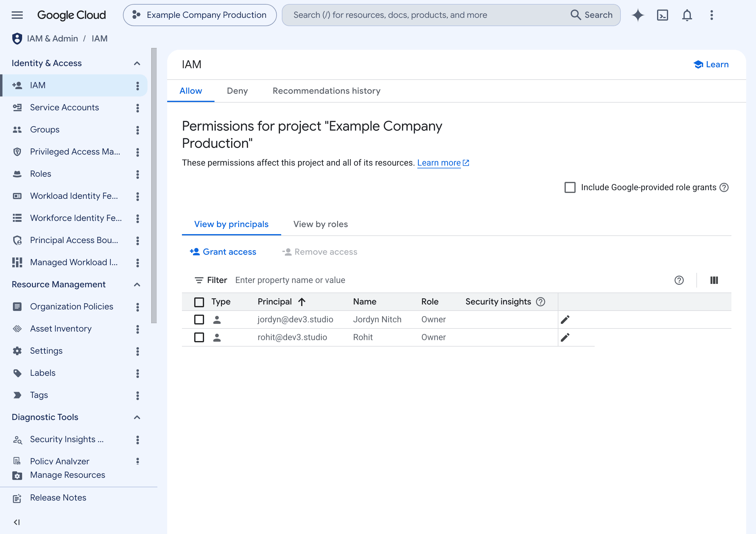Click the sidebar vertical scrollbar
The width and height of the screenshot is (756, 534).
[x=154, y=185]
